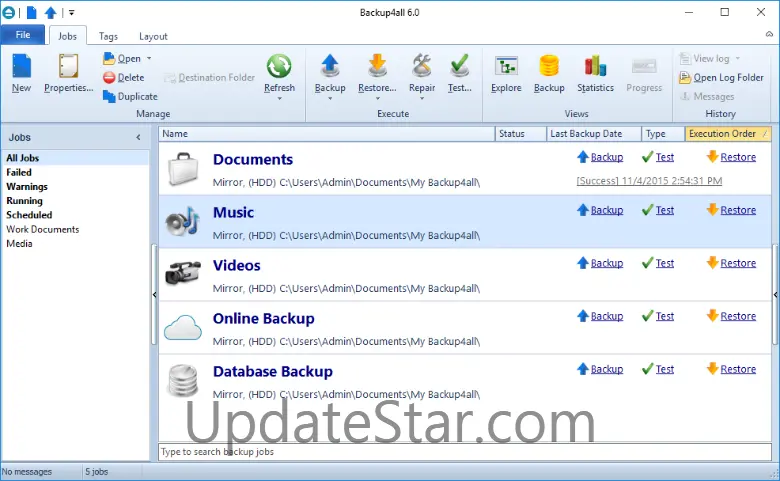Click the Backup4all logo in the title bar
Image resolution: width=780 pixels, height=481 pixels.
tap(8, 12)
